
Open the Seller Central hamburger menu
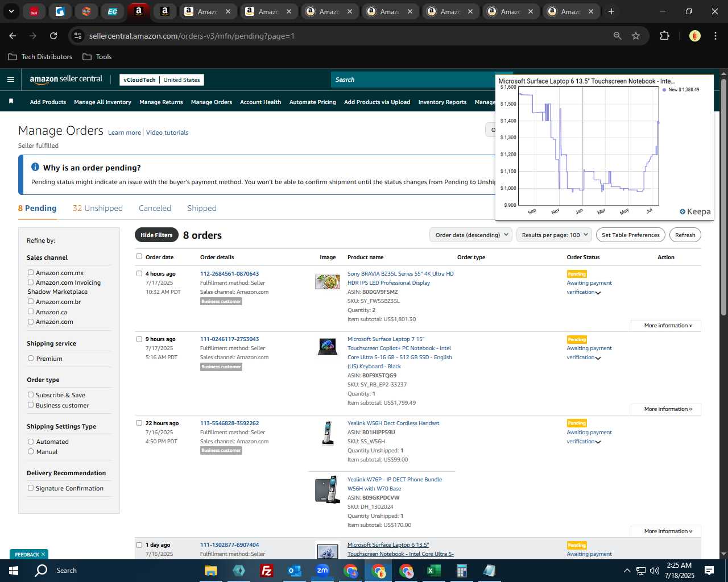coord(10,80)
